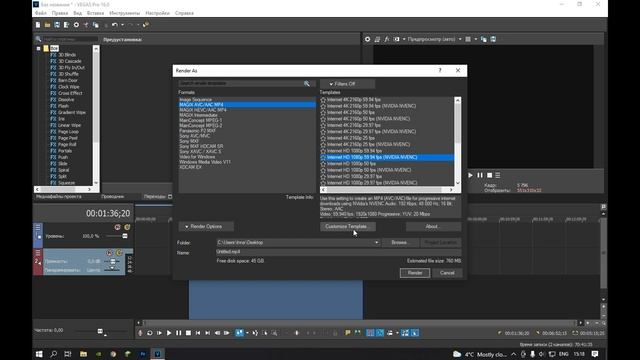Open the Файл menu

[40, 13]
